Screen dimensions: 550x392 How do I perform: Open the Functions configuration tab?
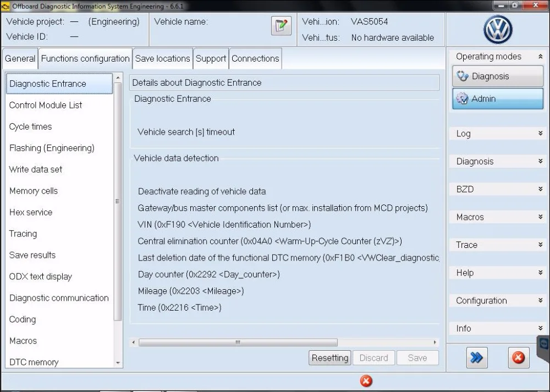pyautogui.click(x=85, y=59)
